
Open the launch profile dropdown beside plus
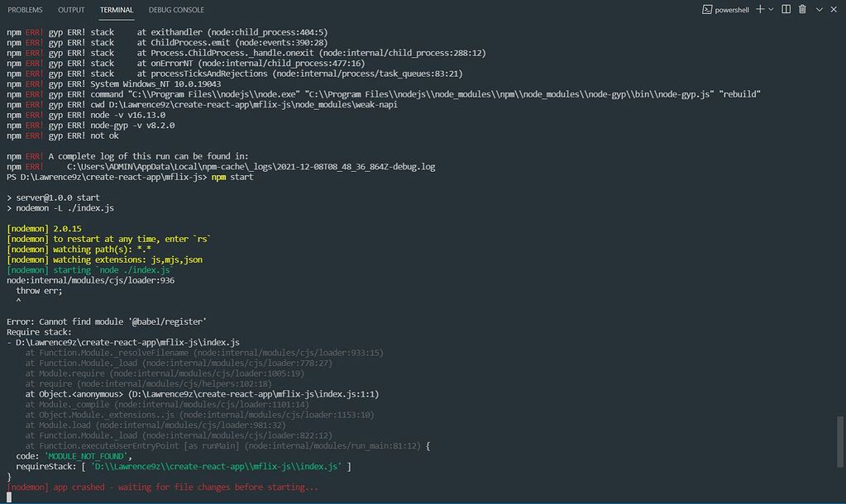click(771, 9)
